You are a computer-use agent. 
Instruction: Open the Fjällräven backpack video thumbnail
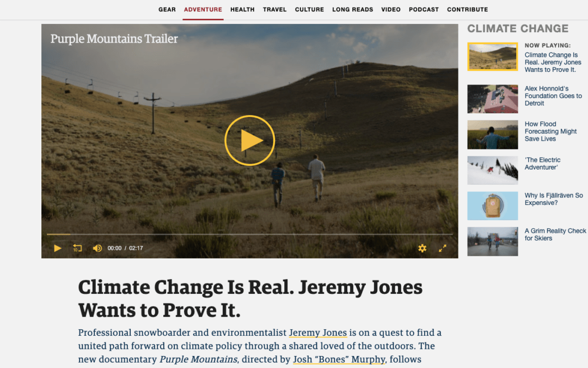[493, 206]
